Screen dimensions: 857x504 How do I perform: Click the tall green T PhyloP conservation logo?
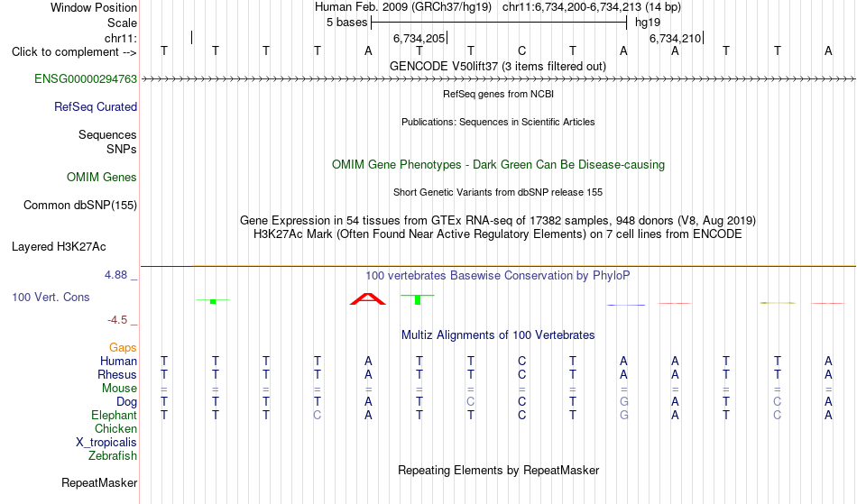[418, 299]
